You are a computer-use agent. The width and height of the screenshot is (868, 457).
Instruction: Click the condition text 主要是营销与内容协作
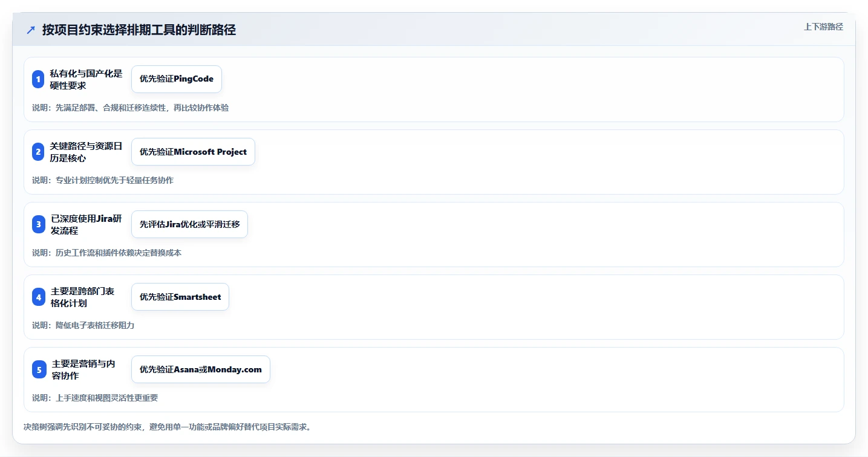tap(83, 369)
